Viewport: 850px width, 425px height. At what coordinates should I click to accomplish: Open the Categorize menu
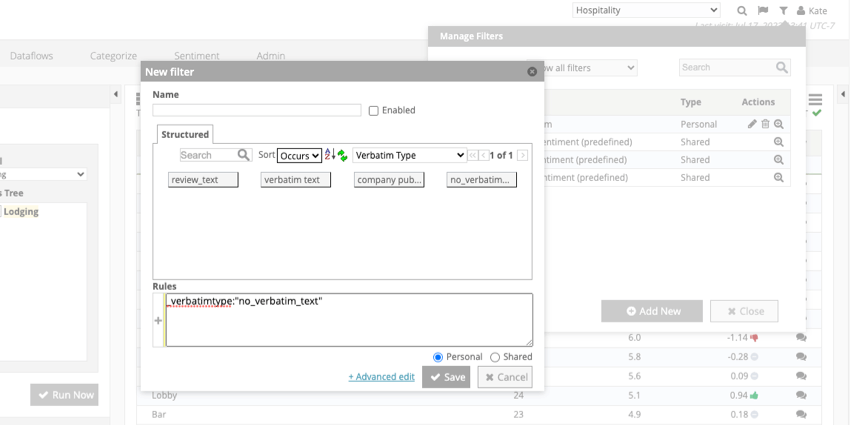pos(113,56)
